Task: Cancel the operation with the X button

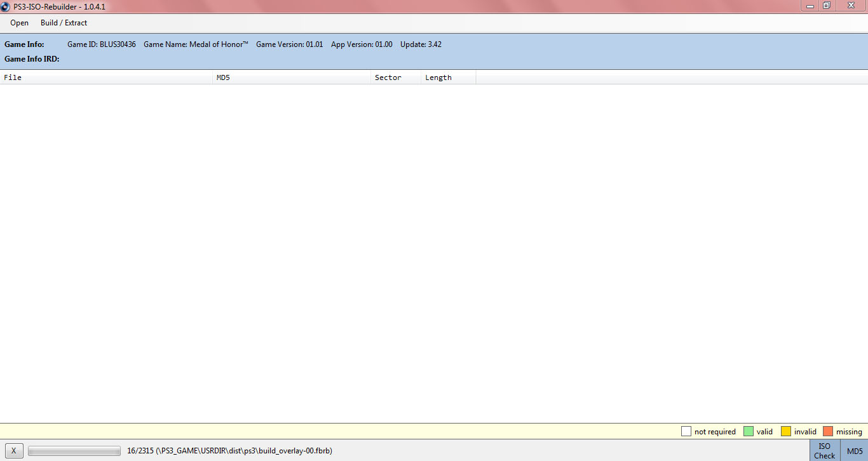Action: click(13, 451)
